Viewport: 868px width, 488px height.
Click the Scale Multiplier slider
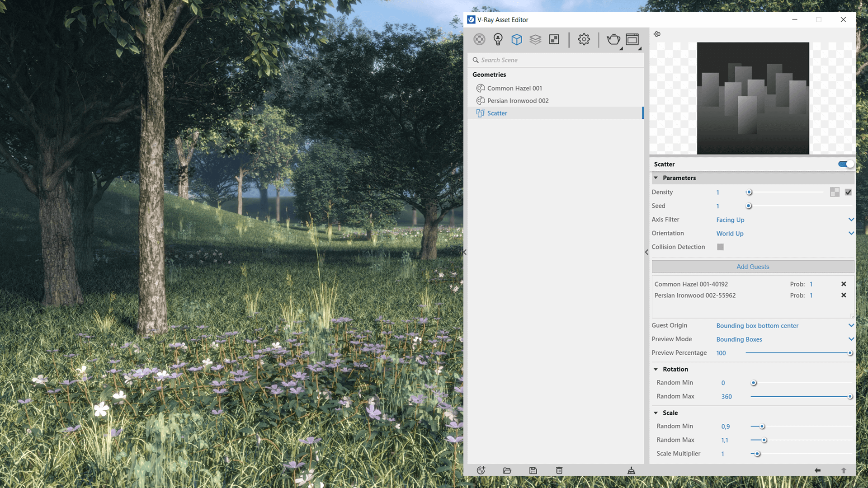point(801,454)
